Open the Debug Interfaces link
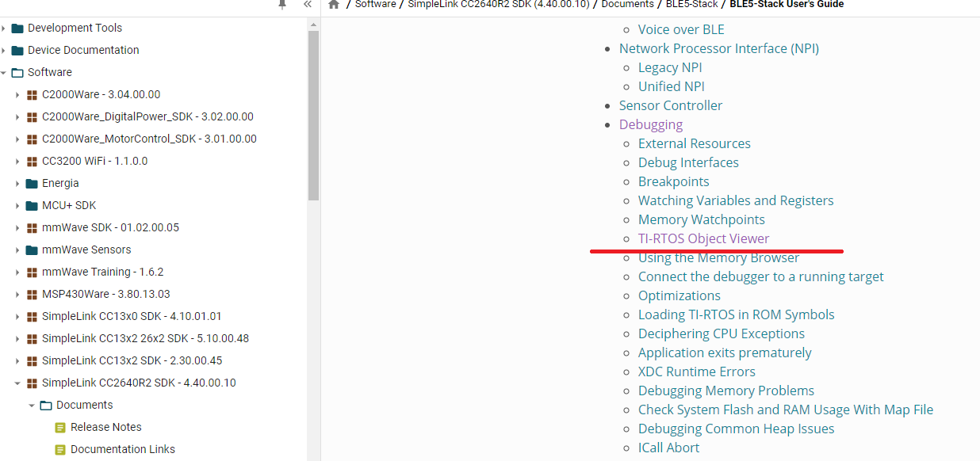980x461 pixels. click(x=688, y=162)
